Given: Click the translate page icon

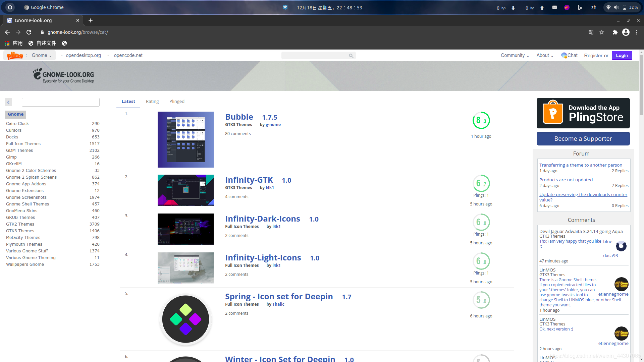Looking at the screenshot, I should 591,32.
